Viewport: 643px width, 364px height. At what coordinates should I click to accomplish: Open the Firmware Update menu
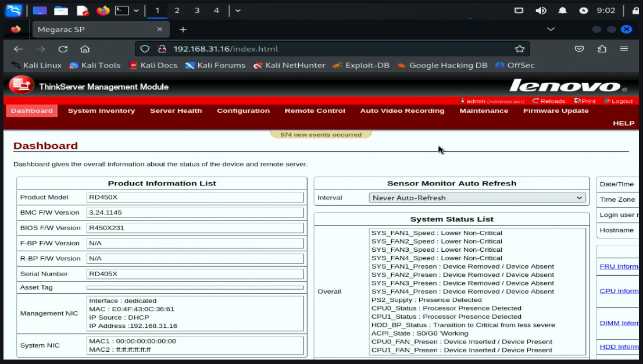point(556,111)
